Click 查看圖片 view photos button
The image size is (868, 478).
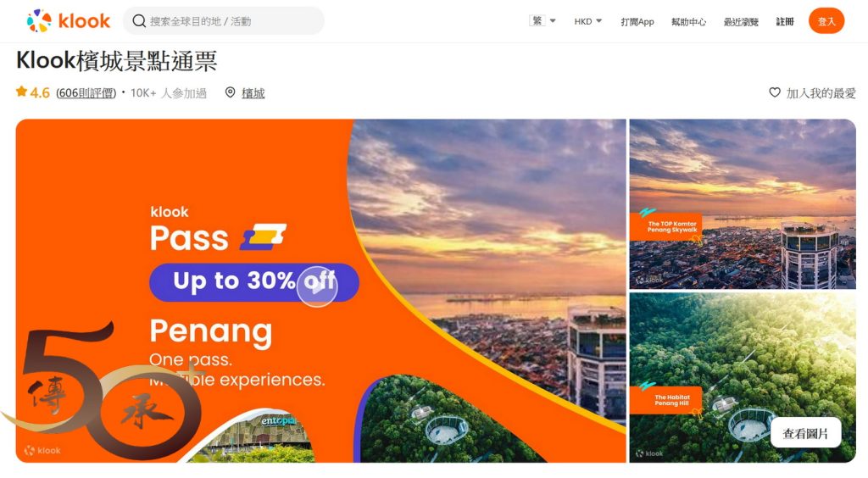pos(805,433)
